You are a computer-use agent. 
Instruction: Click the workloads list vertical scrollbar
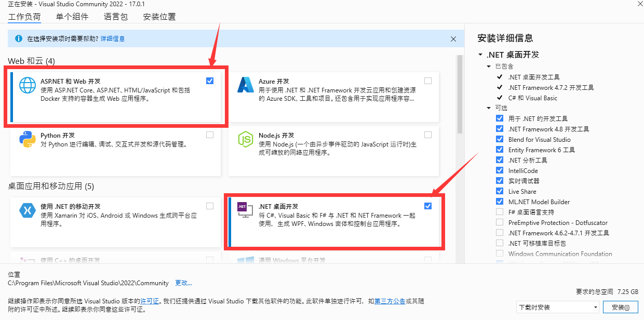coord(460,94)
